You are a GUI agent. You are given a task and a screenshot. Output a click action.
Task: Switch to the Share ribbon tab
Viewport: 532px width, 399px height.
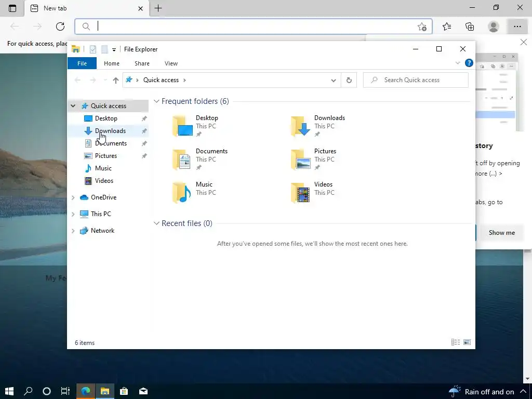click(x=142, y=63)
